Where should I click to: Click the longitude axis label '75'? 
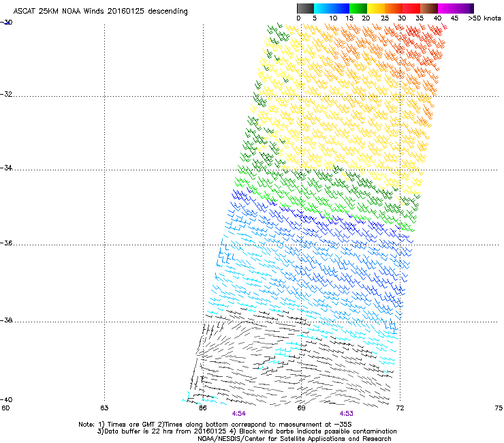tap(499, 408)
